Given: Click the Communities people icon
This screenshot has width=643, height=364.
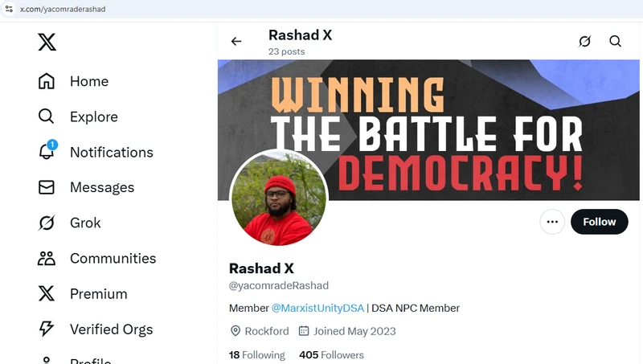Looking at the screenshot, I should point(47,258).
